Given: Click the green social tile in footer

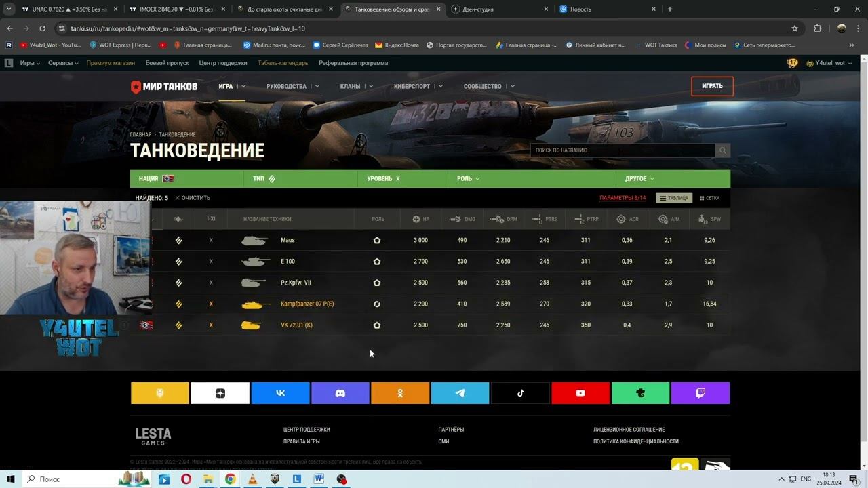Looking at the screenshot, I should [x=640, y=393].
